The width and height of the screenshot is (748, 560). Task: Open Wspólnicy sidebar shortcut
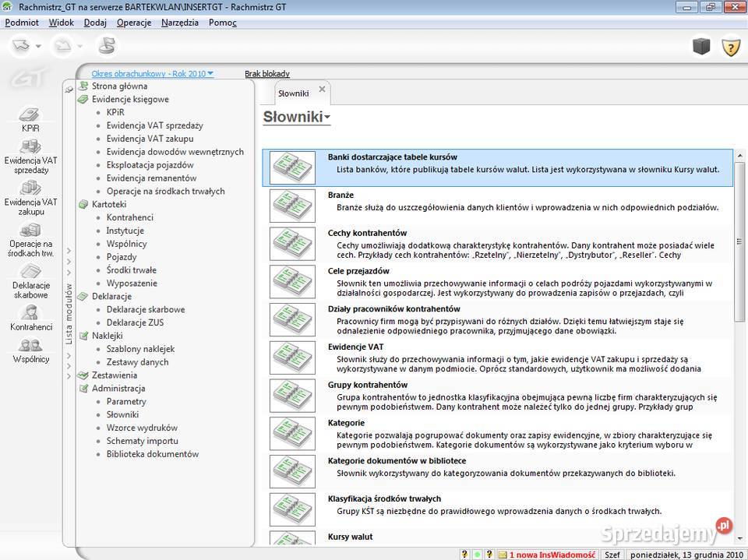[30, 350]
